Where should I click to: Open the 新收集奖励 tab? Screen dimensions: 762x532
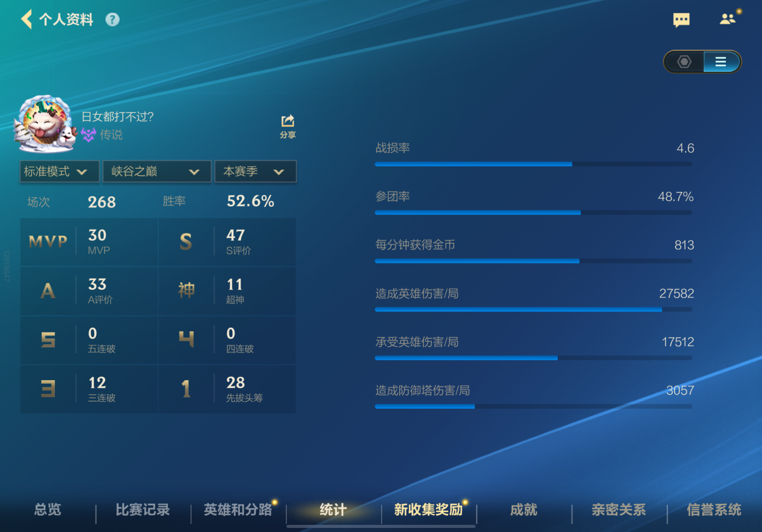click(x=428, y=510)
